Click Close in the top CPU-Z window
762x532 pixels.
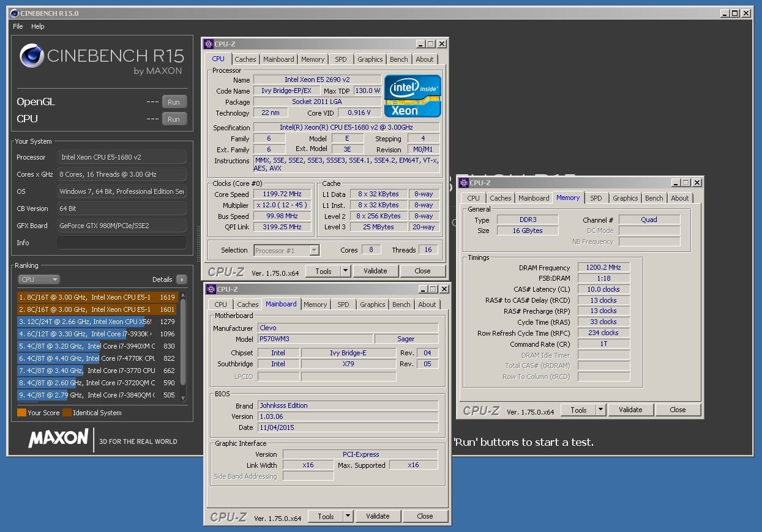pyautogui.click(x=423, y=271)
